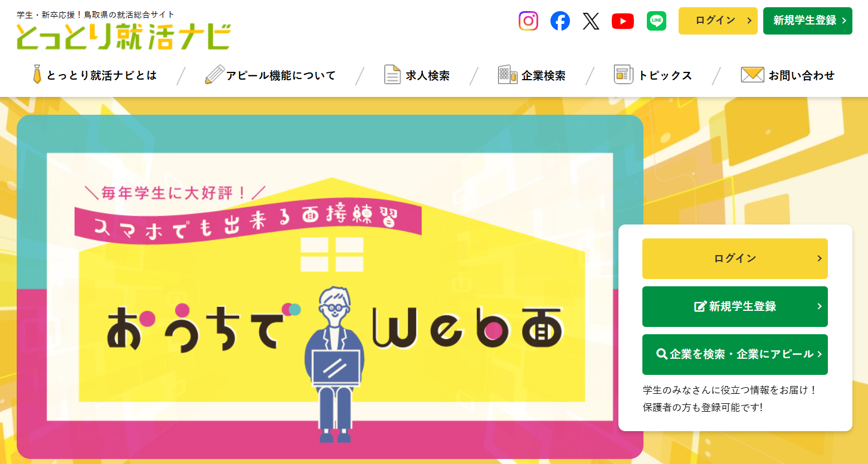Click the building icon beside 企業検索

tap(508, 75)
